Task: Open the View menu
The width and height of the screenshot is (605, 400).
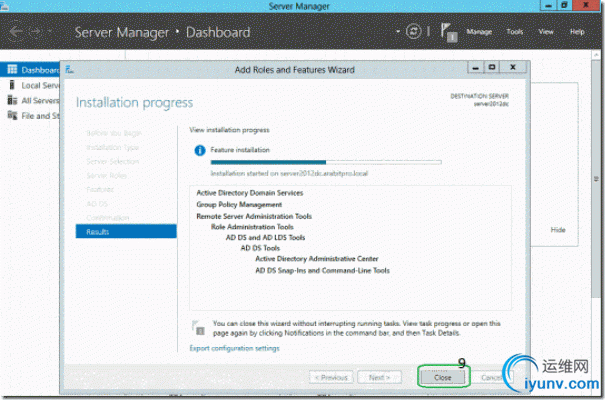Action: tap(546, 32)
